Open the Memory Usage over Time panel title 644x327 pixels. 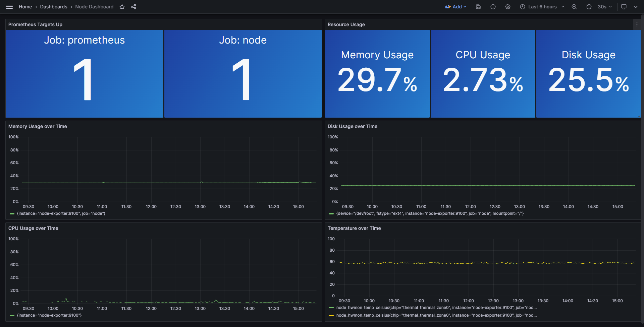click(x=38, y=126)
